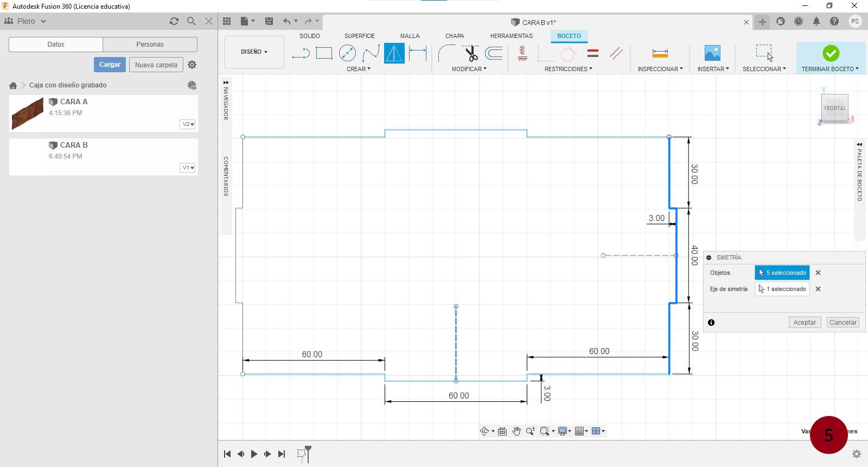Create a new folder with Nueva carpeta

pyautogui.click(x=156, y=65)
